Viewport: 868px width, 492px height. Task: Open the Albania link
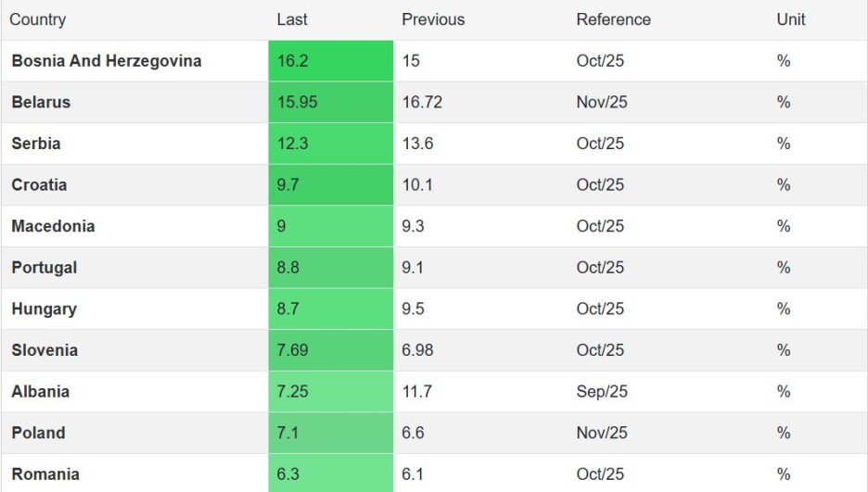click(40, 391)
